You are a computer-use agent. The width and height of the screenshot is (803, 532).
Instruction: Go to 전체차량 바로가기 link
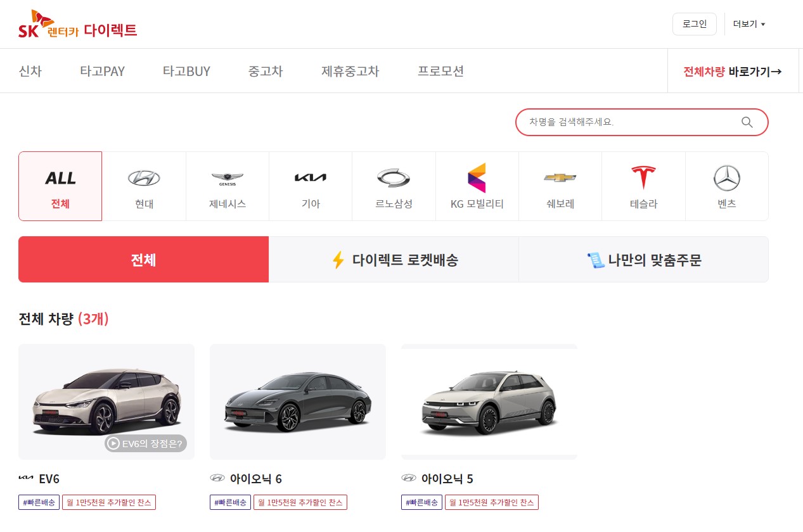[732, 72]
